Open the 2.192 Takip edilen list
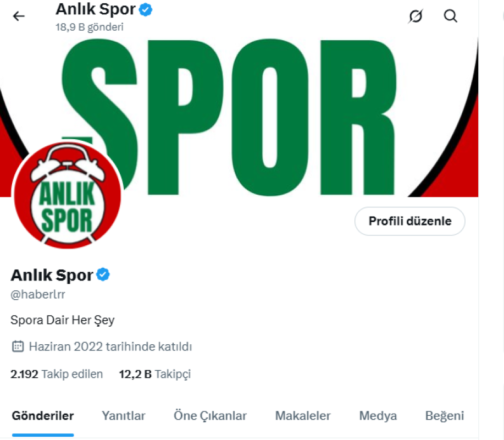The image size is (504, 440). click(x=57, y=374)
